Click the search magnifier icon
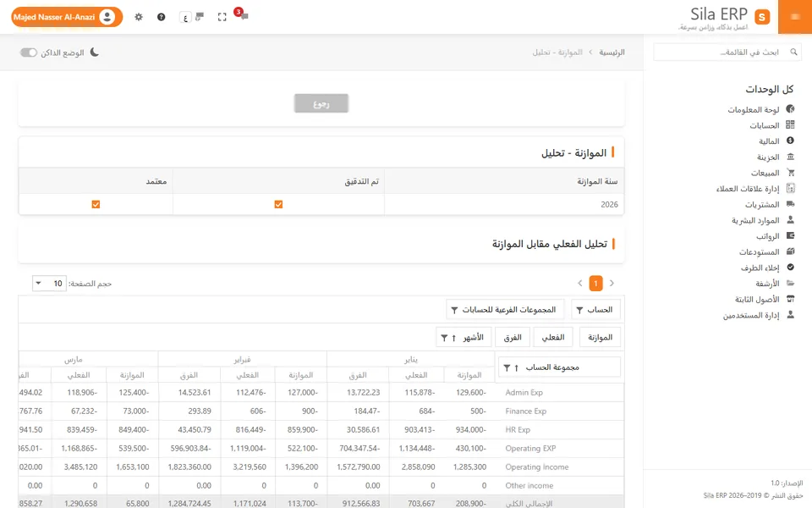This screenshot has width=812, height=508. point(793,52)
